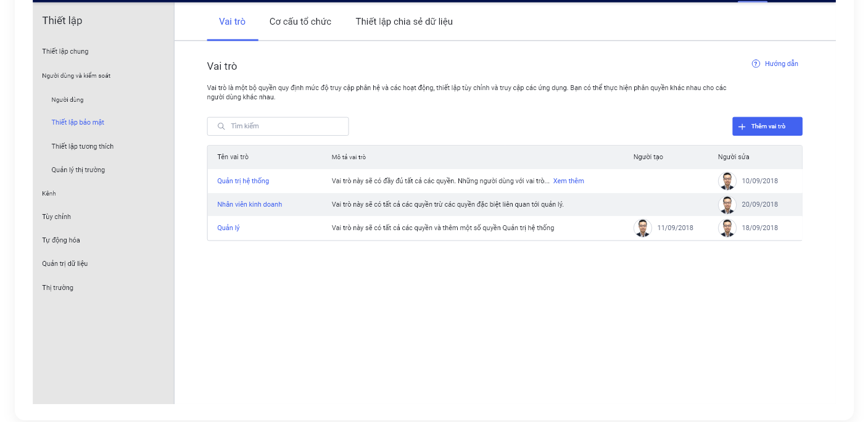Click the Thêm vai trò button

point(767,126)
